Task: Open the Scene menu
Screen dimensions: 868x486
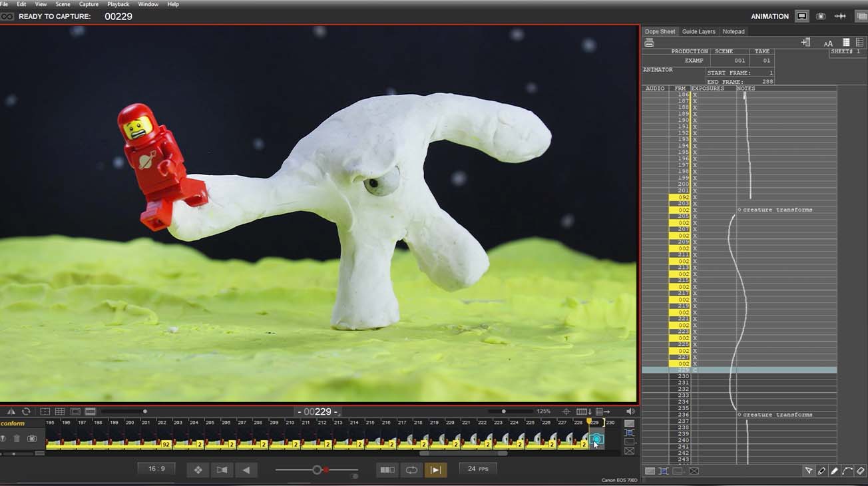Action: point(63,4)
